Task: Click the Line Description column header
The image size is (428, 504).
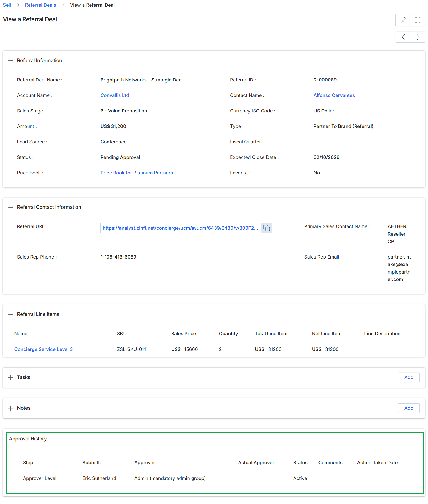Action: [x=382, y=334]
